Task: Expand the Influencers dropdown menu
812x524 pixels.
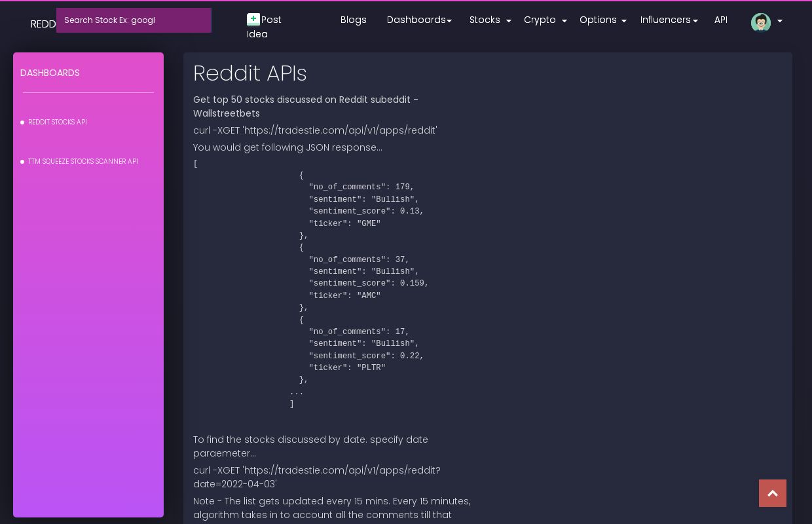Action: click(669, 20)
